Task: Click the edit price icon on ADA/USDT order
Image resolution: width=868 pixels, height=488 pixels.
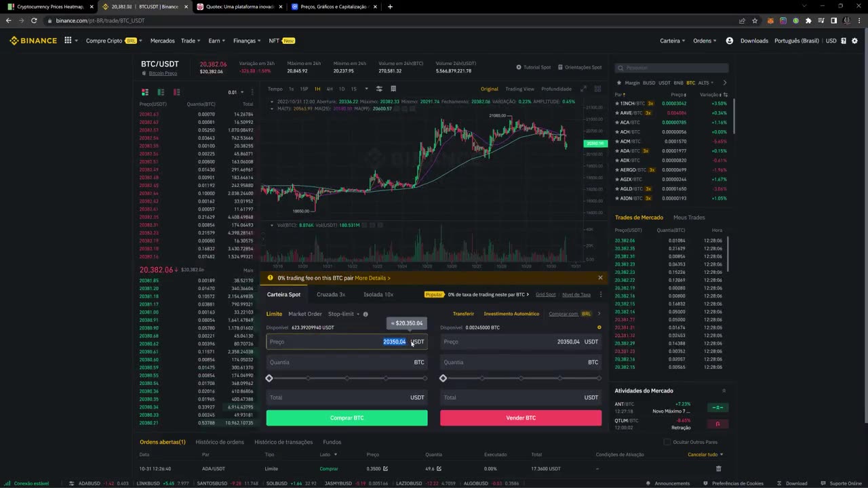Action: [x=386, y=468]
